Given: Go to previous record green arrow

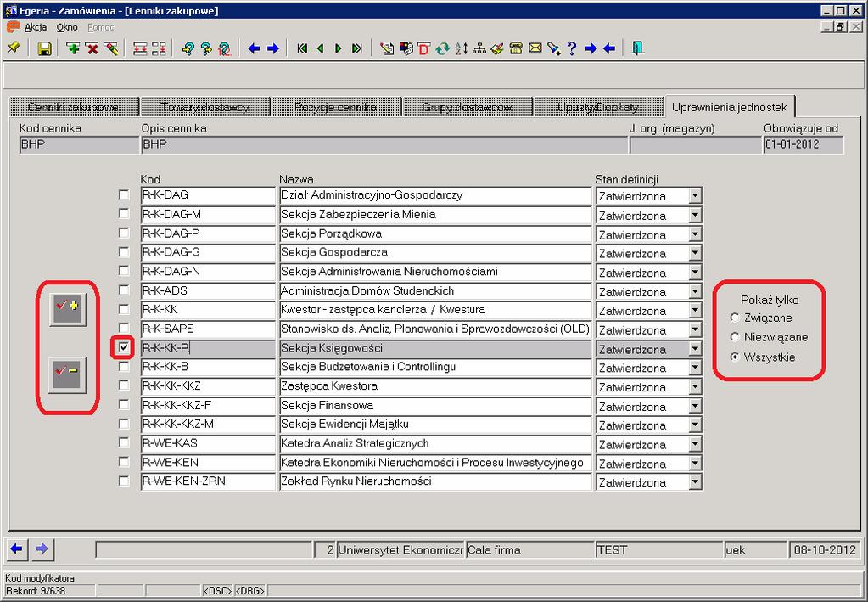Looking at the screenshot, I should (320, 48).
